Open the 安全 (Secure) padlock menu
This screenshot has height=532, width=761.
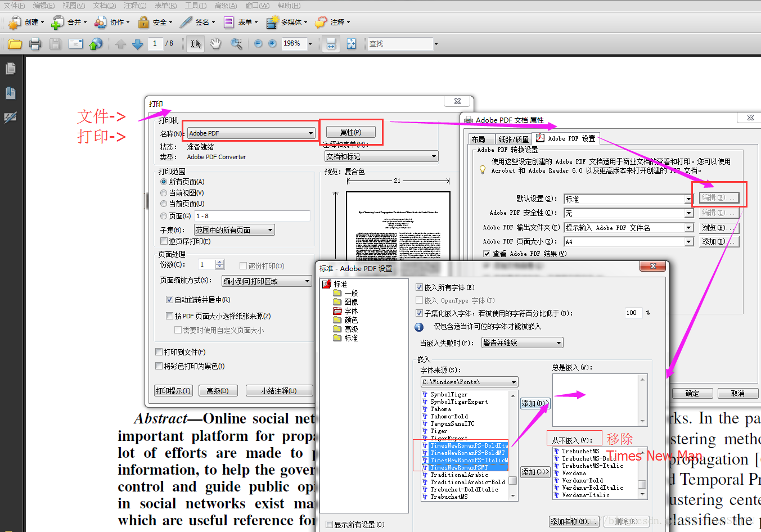[155, 22]
